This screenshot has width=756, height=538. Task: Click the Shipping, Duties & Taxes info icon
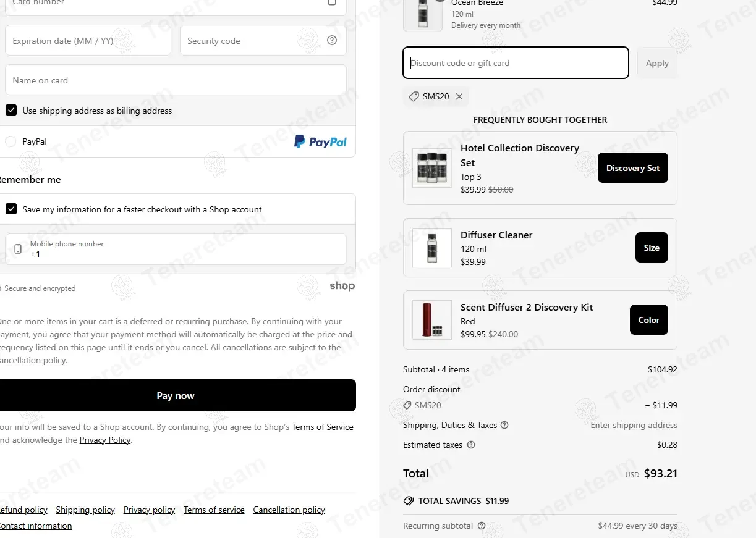pyautogui.click(x=504, y=425)
